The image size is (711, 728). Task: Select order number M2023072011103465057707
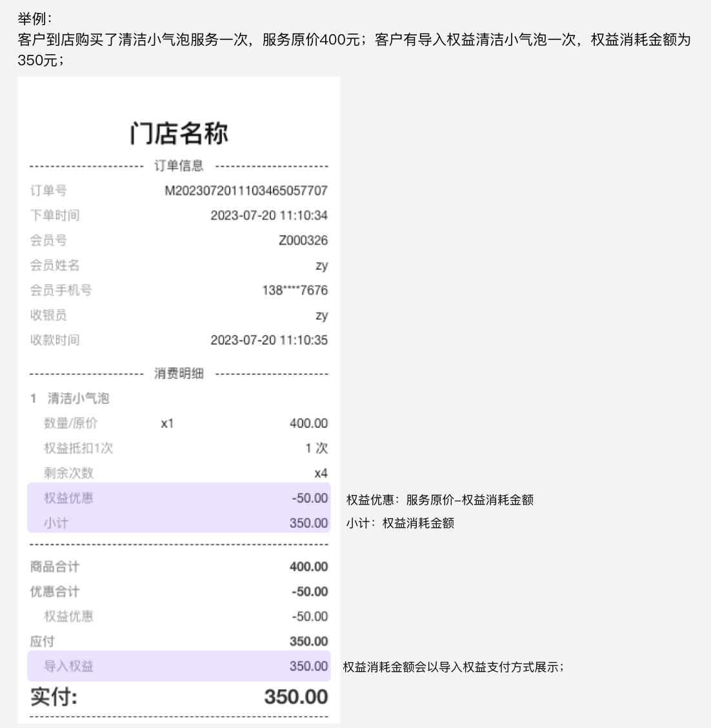tap(246, 190)
